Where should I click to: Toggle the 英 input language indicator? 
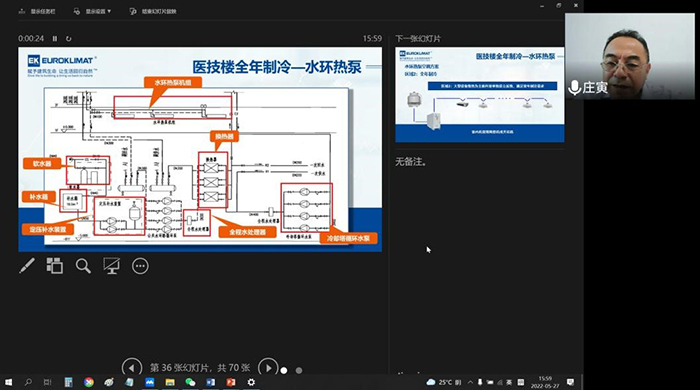tap(509, 382)
